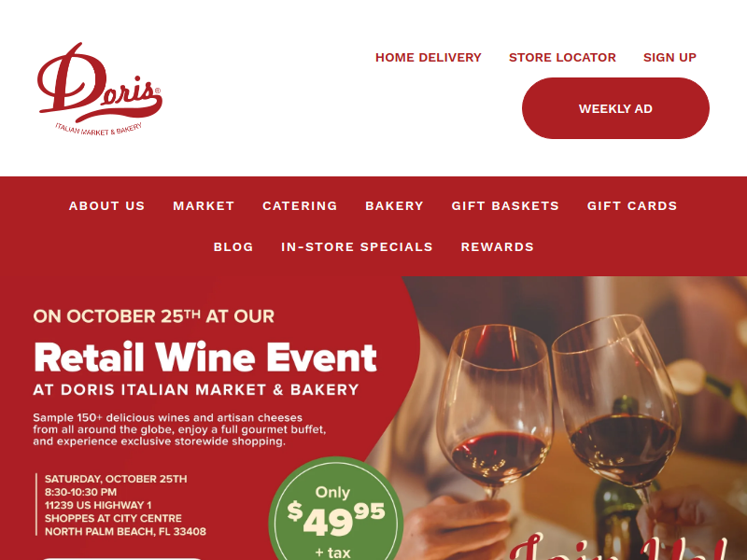
Task: Select Gift Baskets in the navigation
Action: coord(505,205)
